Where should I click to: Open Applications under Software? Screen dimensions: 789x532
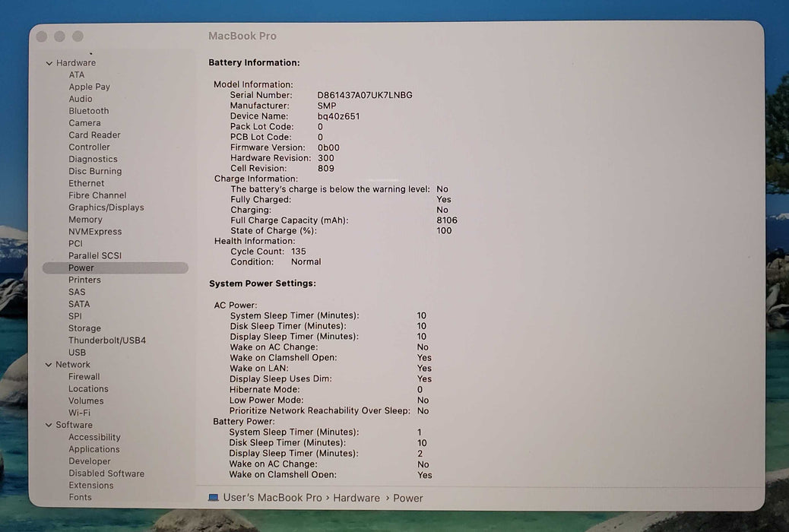tap(94, 449)
